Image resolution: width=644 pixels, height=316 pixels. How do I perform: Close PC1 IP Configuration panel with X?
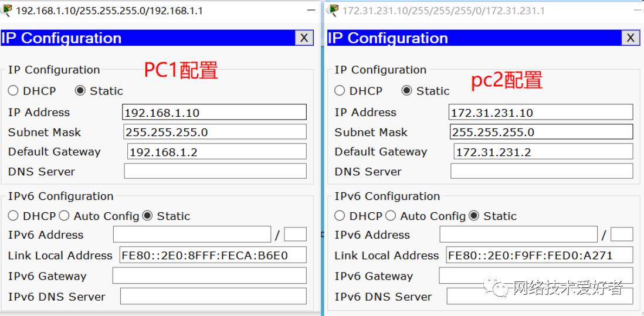(304, 38)
